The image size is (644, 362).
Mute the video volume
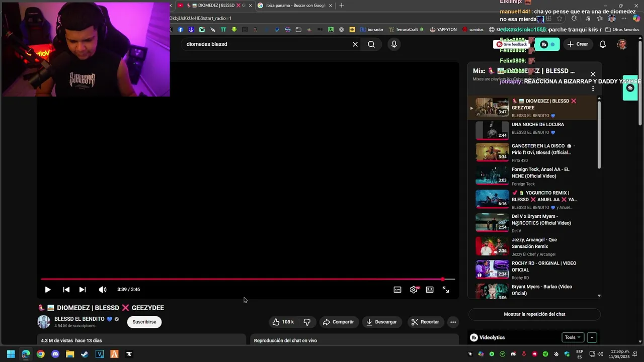click(x=103, y=290)
